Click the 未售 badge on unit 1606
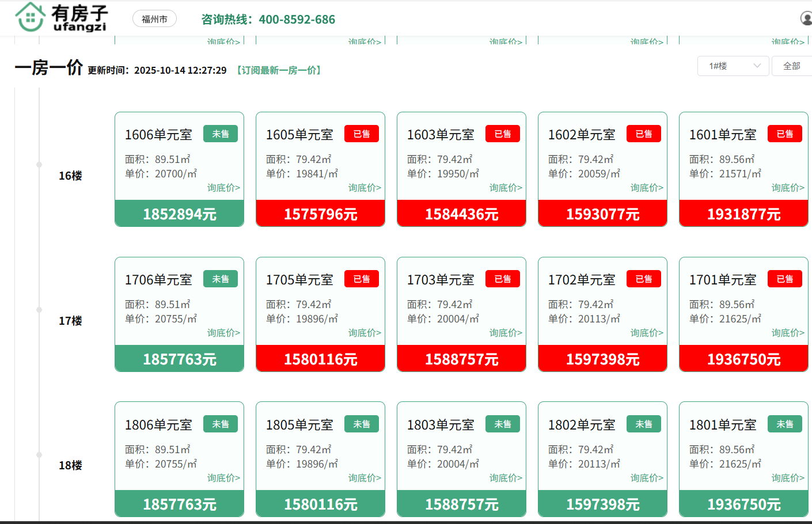Viewport: 812px width, 524px height. point(221,134)
